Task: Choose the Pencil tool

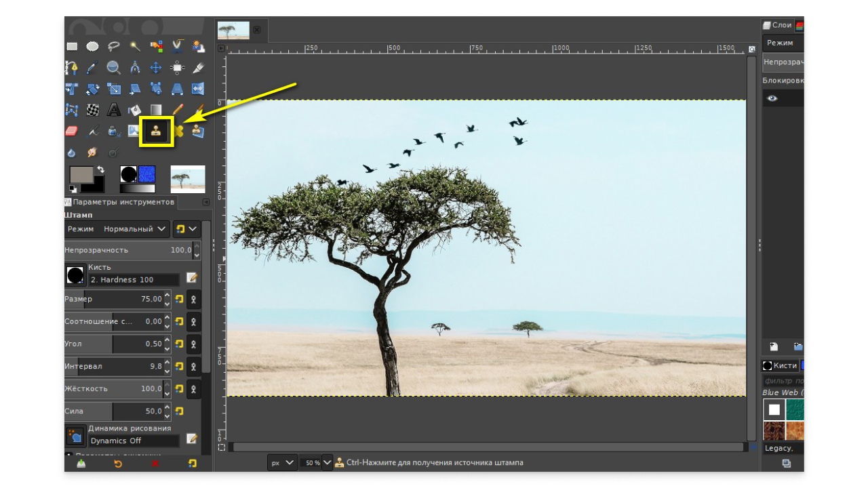Action: [x=178, y=110]
